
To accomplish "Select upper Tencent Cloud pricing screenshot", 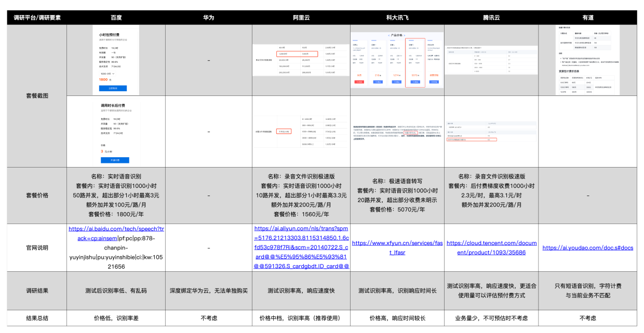I will [491, 60].
